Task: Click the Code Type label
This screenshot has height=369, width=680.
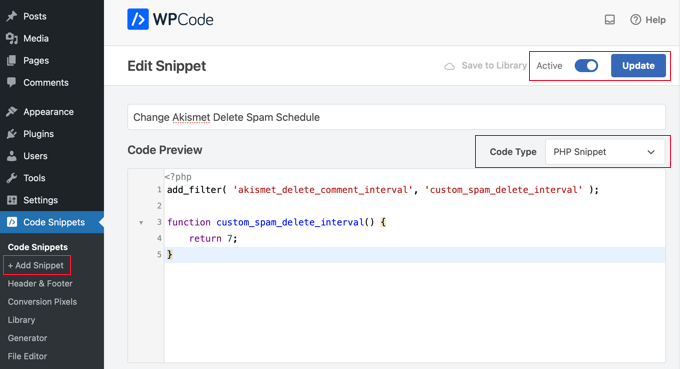Action: click(513, 152)
